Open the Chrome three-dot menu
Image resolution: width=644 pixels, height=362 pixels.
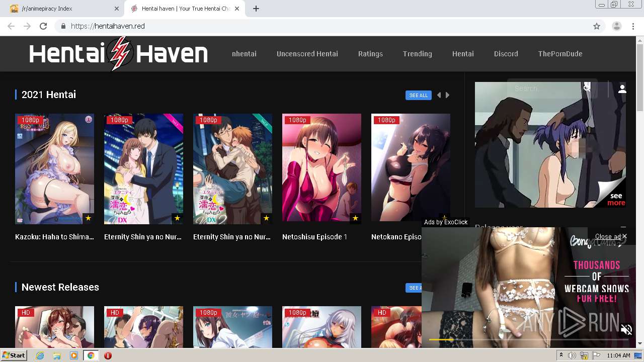(x=633, y=26)
